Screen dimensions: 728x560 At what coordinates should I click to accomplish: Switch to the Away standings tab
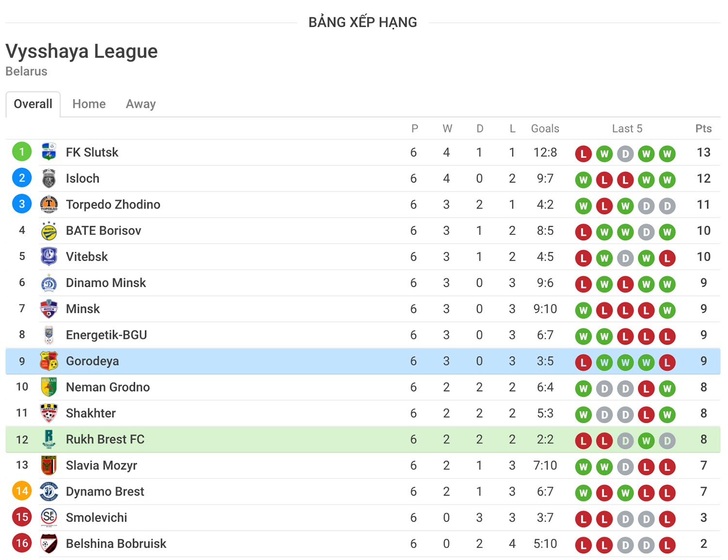tap(141, 104)
